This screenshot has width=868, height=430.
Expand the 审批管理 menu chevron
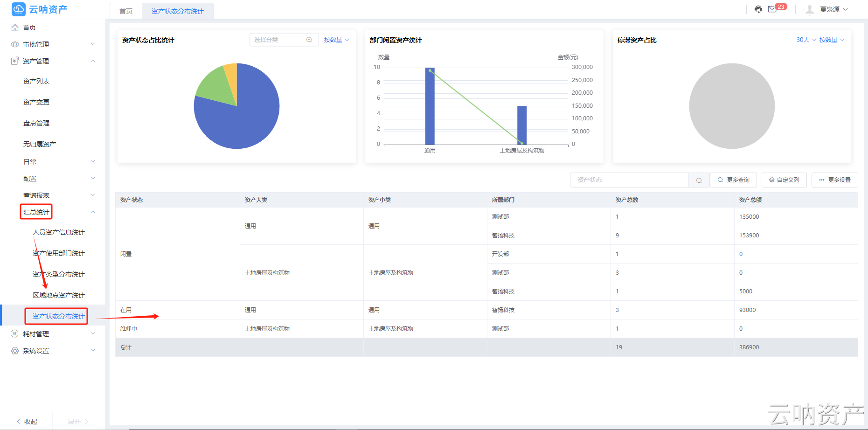pyautogui.click(x=93, y=44)
